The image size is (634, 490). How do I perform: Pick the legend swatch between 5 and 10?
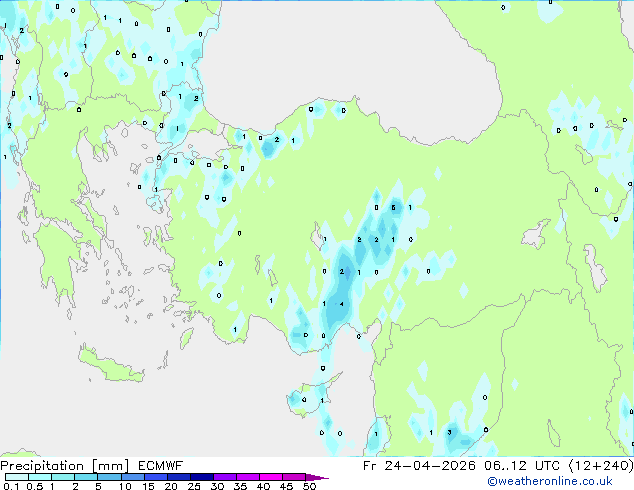coord(109,477)
